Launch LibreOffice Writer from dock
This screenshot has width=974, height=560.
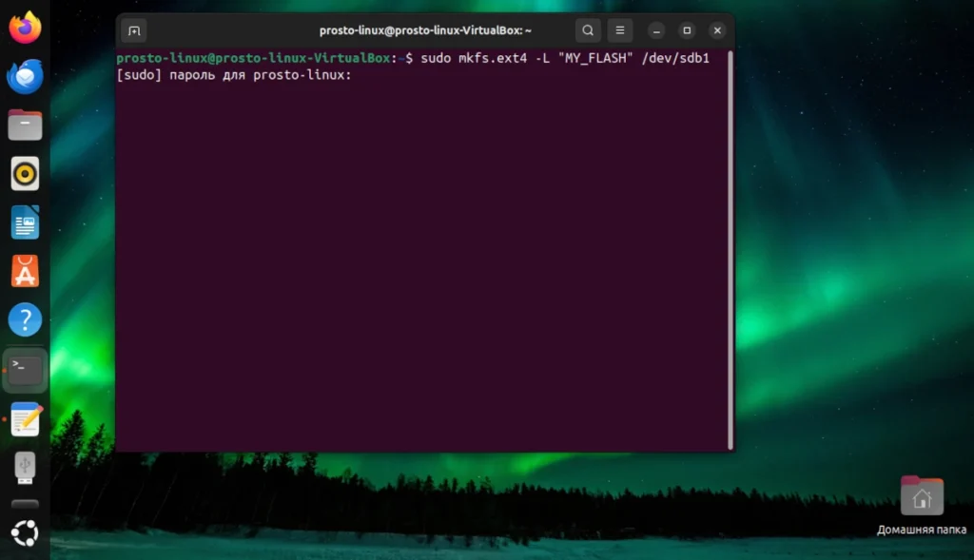(25, 222)
